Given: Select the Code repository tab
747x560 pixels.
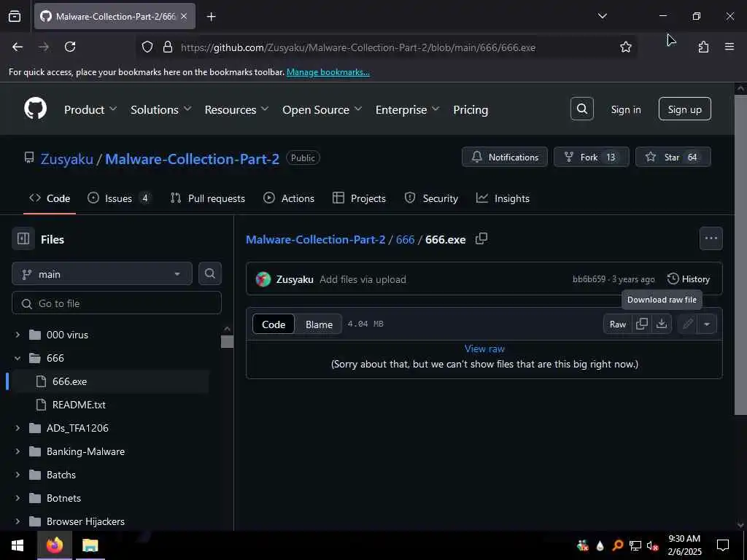Looking at the screenshot, I should 50,198.
